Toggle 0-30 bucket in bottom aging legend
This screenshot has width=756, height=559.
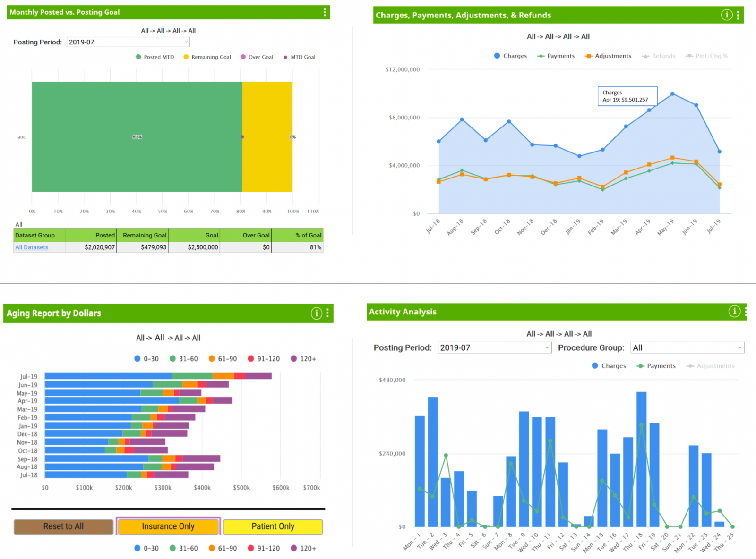146,548
